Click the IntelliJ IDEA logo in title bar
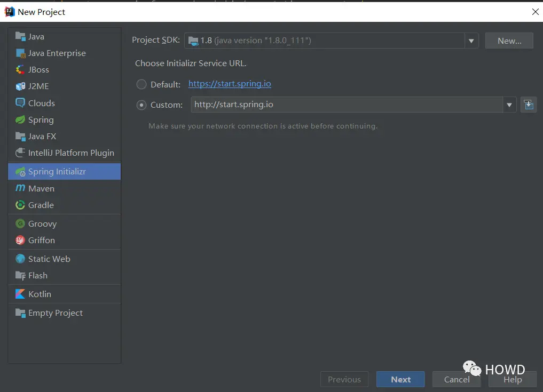Image resolution: width=543 pixels, height=392 pixels. (10, 12)
